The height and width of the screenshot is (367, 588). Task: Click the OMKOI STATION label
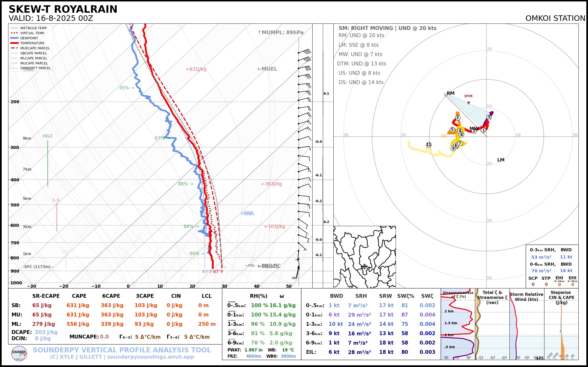555,18
